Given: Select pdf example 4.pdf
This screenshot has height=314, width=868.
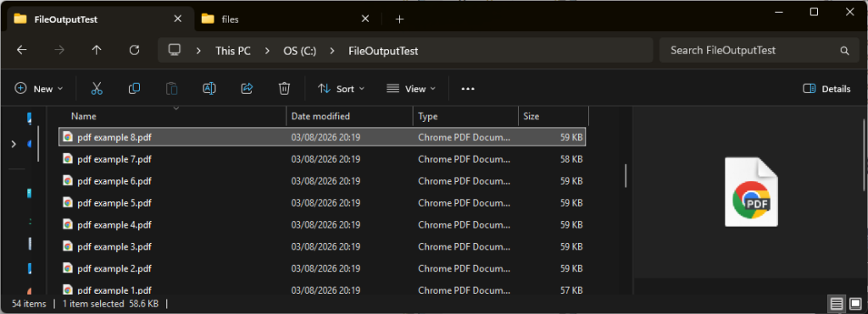Looking at the screenshot, I should 322,224.
